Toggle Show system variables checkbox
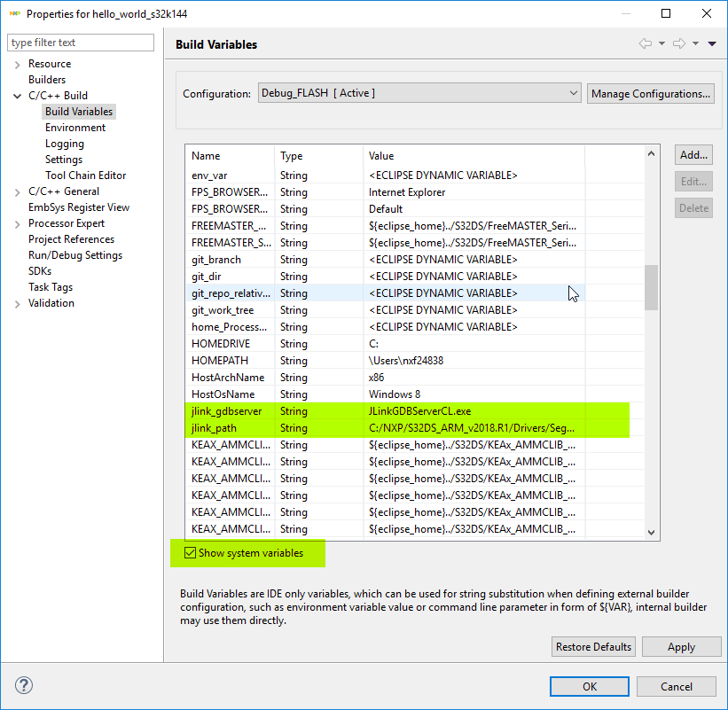This screenshot has width=728, height=710. [190, 553]
